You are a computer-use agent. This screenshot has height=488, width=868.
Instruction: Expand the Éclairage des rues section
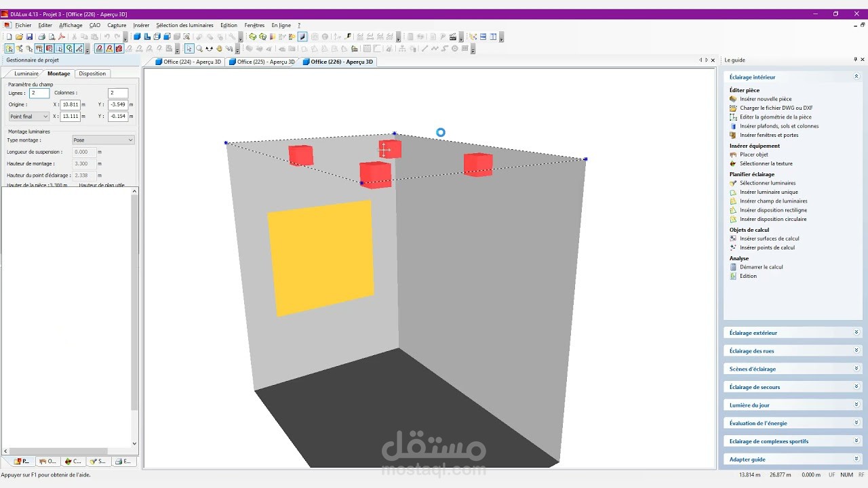pos(856,351)
